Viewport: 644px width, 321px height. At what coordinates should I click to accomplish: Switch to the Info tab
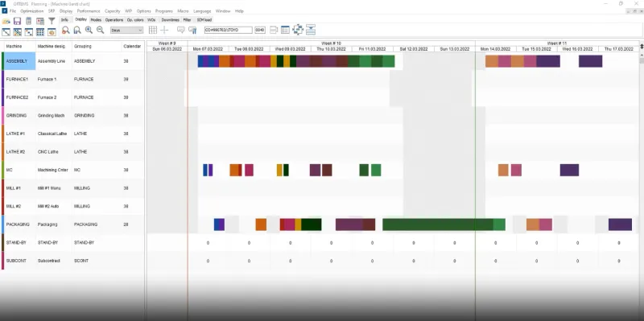coord(64,19)
